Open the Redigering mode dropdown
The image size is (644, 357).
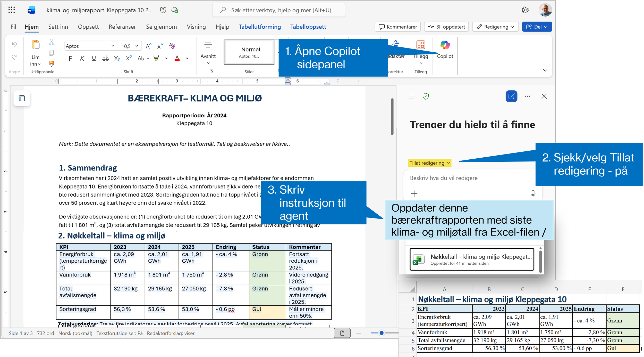495,27
